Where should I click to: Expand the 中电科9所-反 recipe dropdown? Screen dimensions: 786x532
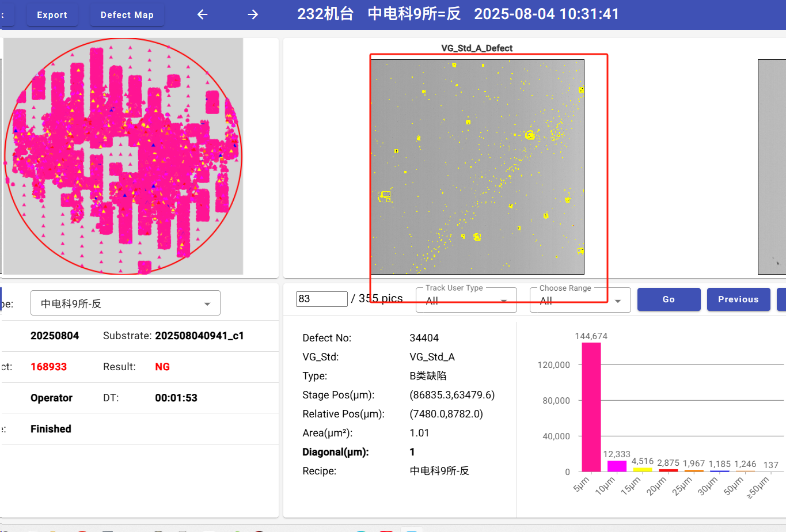point(125,303)
